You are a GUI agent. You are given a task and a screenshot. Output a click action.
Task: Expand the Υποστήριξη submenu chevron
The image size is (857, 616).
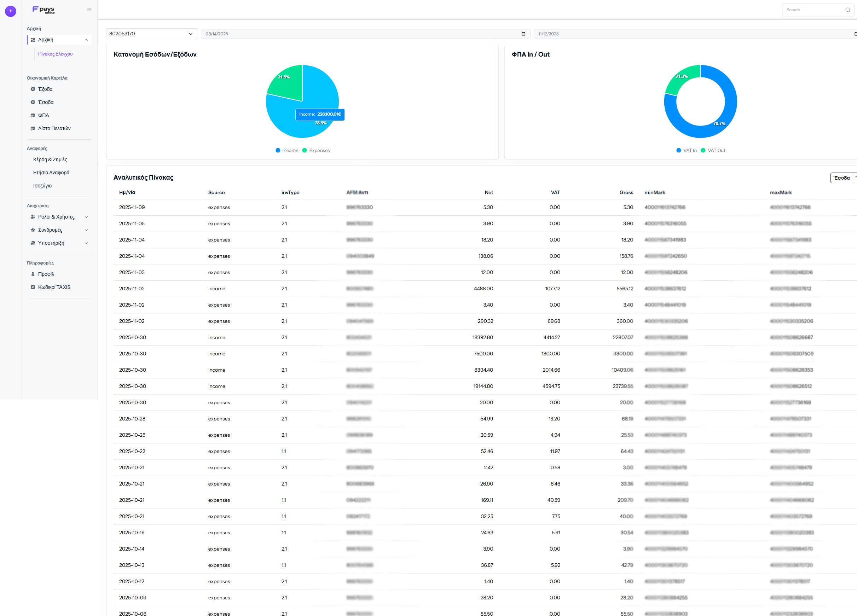[86, 243]
